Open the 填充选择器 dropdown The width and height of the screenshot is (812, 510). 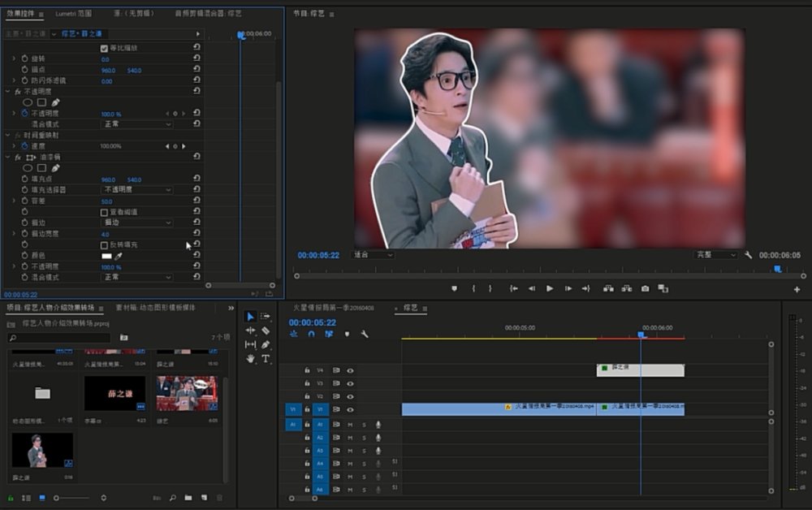(x=136, y=190)
